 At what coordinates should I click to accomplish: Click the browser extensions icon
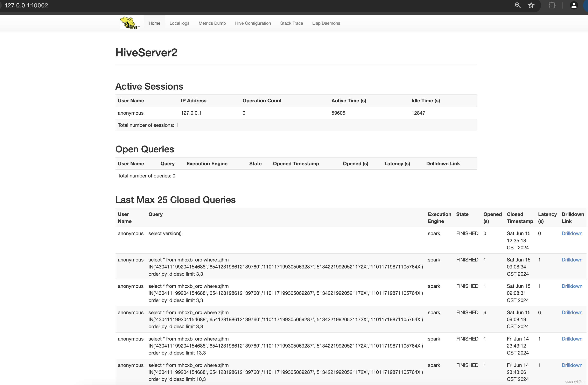552,5
